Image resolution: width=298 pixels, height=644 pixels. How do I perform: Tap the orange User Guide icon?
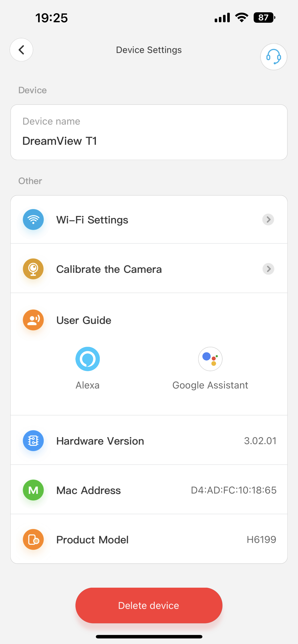coord(33,320)
